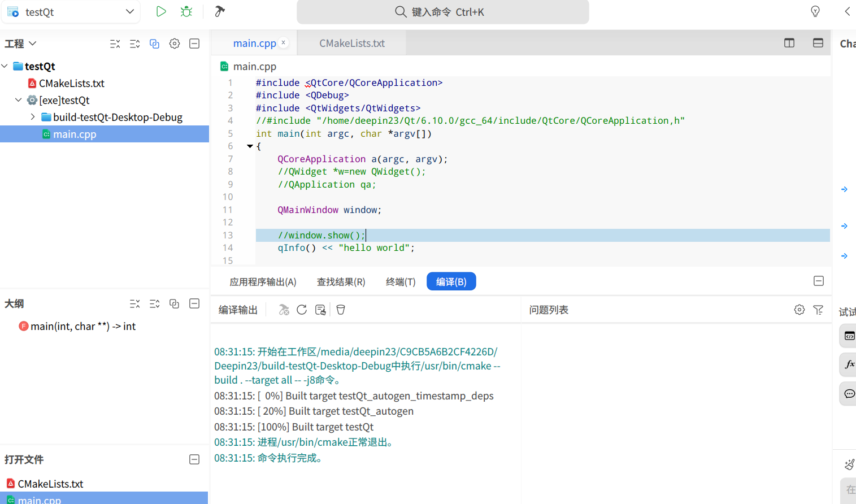Open the 查找结果(R) tab
This screenshot has height=504, width=856.
(x=341, y=282)
